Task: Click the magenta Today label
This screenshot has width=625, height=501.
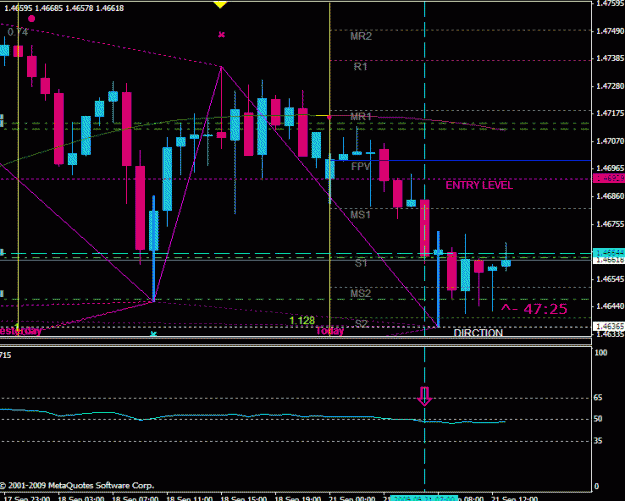Action: tap(330, 331)
